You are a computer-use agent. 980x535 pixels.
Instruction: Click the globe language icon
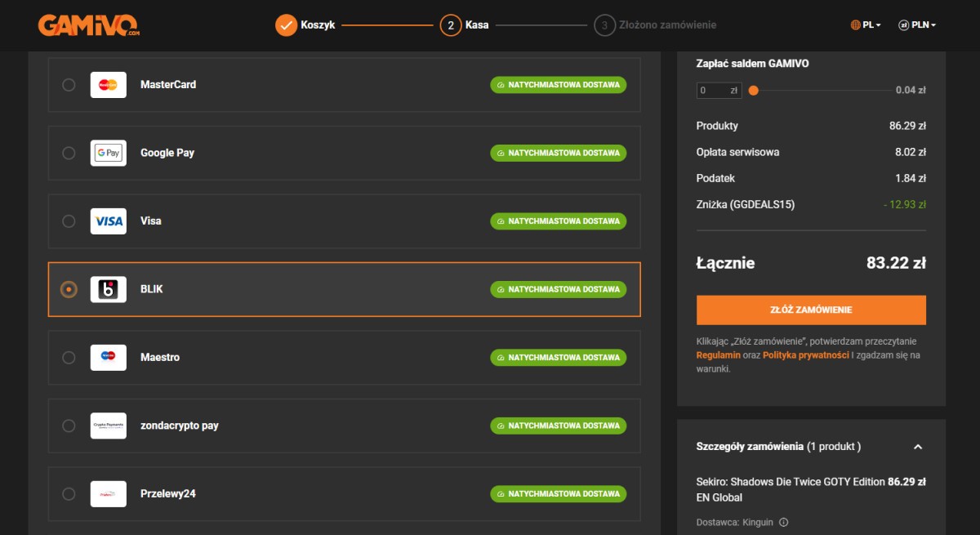point(855,25)
